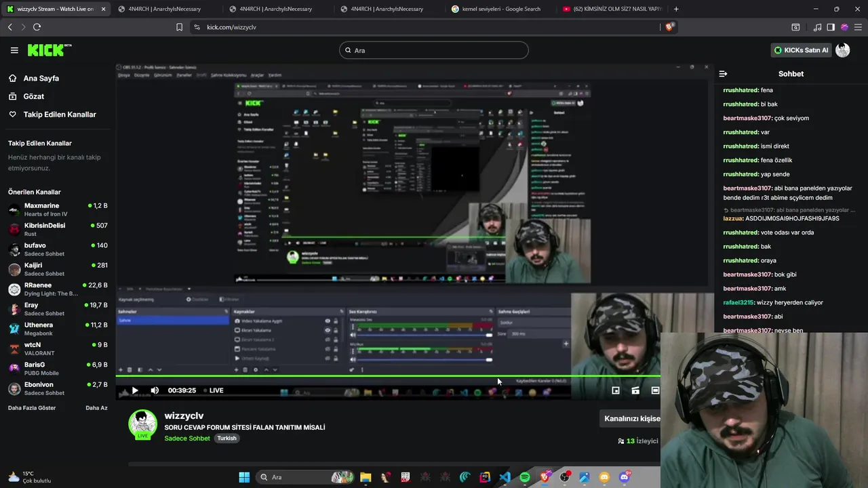Open bufavo recommended channel
The width and height of the screenshot is (868, 488).
[x=58, y=249]
